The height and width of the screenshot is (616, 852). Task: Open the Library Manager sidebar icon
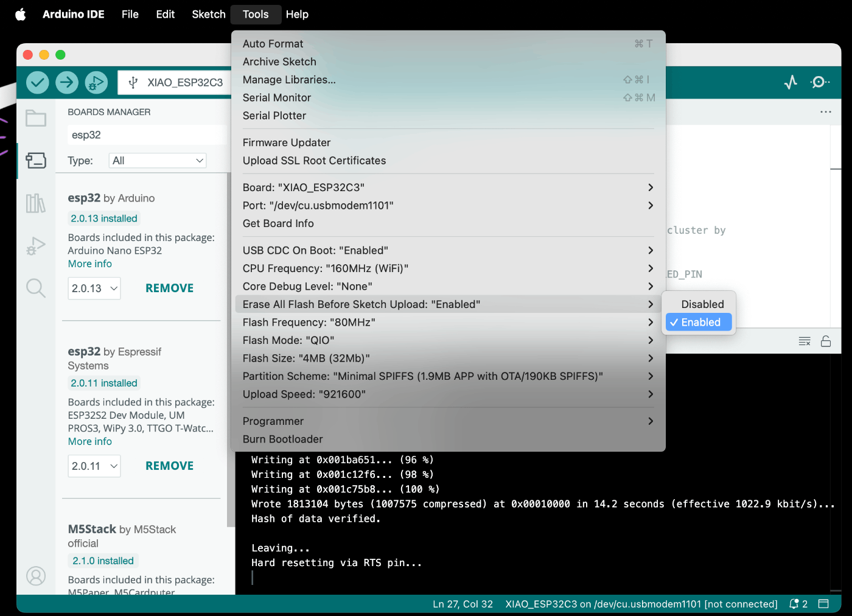pyautogui.click(x=36, y=203)
